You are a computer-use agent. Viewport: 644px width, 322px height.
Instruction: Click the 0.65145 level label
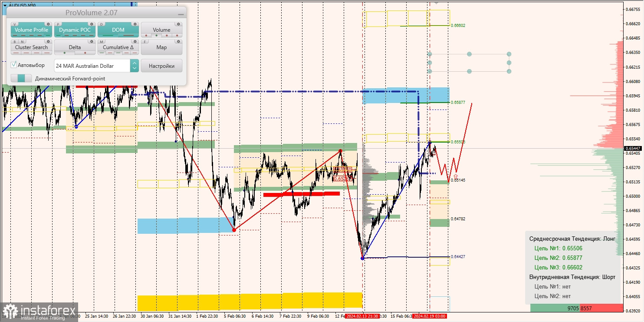pos(458,180)
